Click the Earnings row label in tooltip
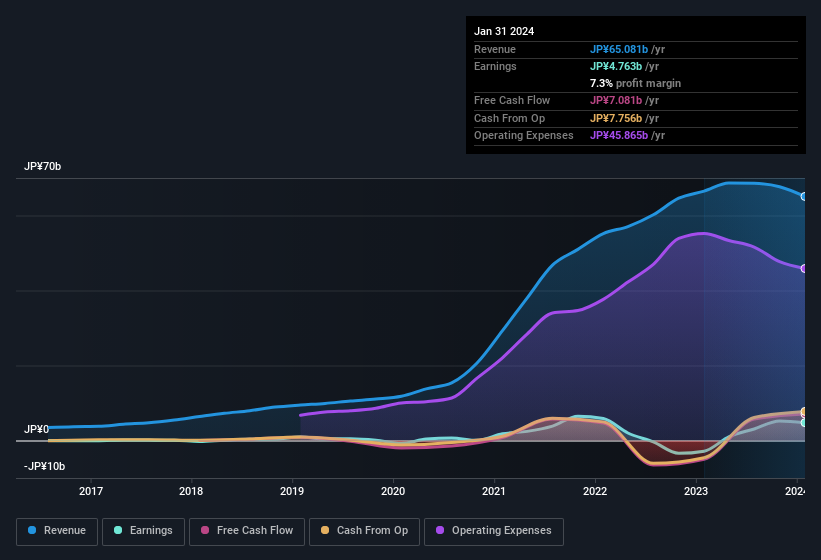The width and height of the screenshot is (821, 560). click(x=495, y=66)
